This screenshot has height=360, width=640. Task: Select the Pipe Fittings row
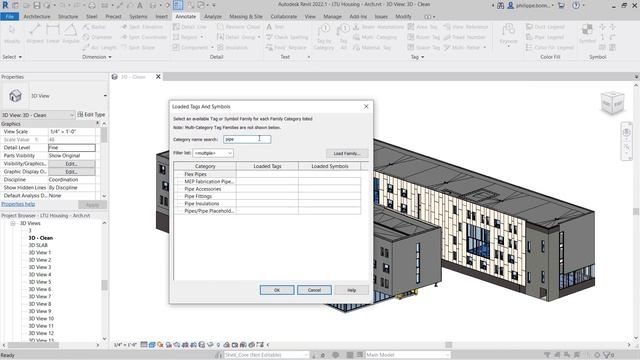(x=267, y=196)
